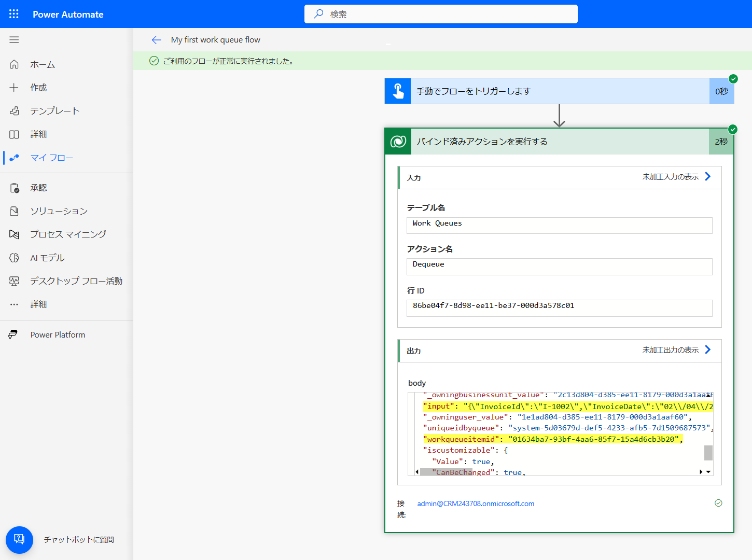Image resolution: width=752 pixels, height=560 pixels.
Task: Click the plus icon beside 作成
Action: click(14, 88)
